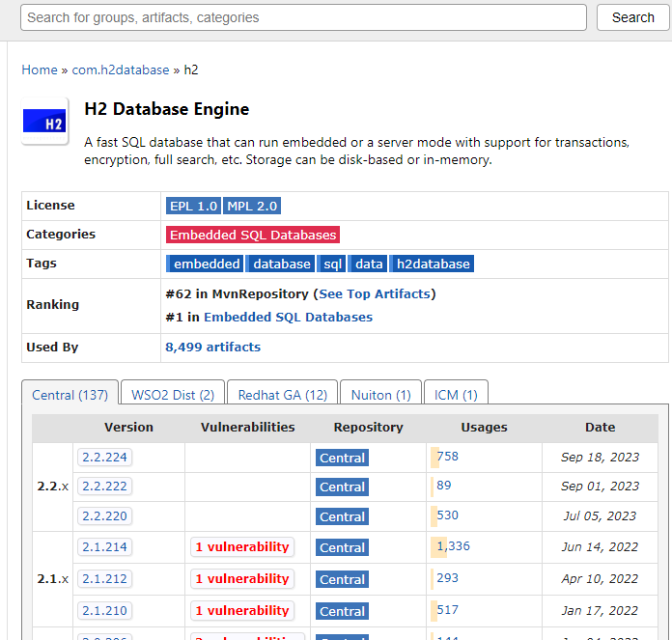Switch to the Redhat GA (12) tab

click(x=283, y=394)
